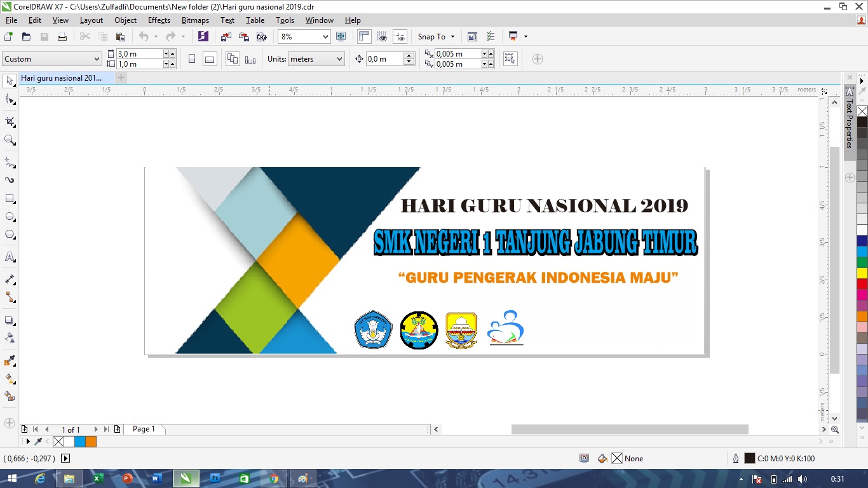Expand the document palette flyout arrow
The height and width of the screenshot is (488, 868).
coord(27,442)
